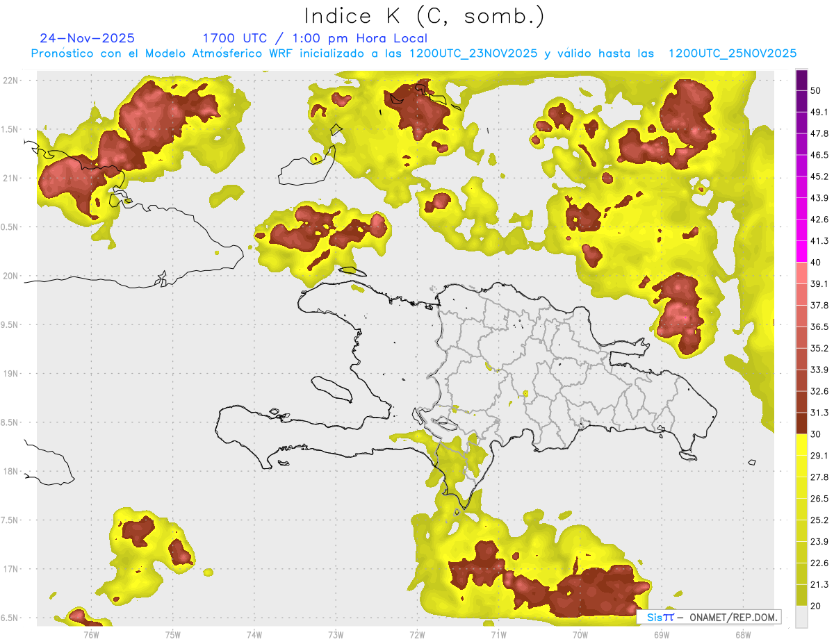The width and height of the screenshot is (834, 644).
Task: Click the '68W' longitude label
Action: pyautogui.click(x=743, y=634)
